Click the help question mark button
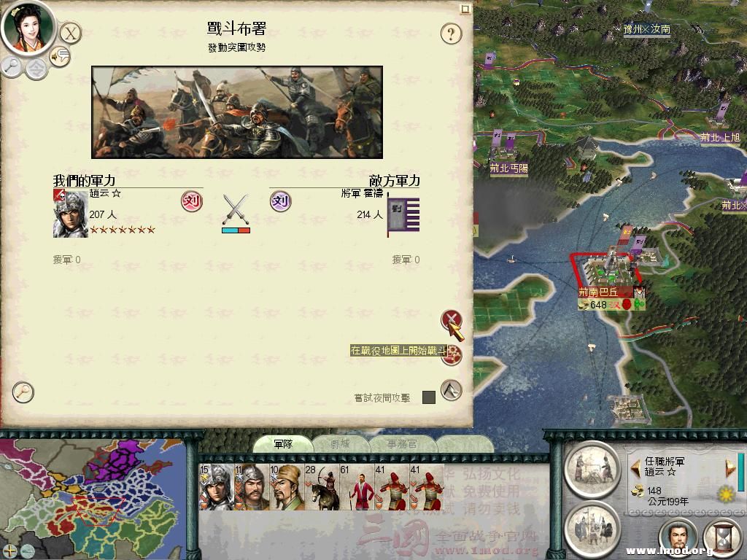This screenshot has height=560, width=747. tap(451, 34)
